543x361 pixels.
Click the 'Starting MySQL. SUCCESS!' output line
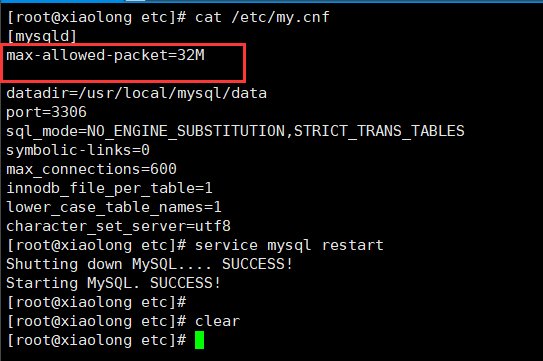(x=114, y=283)
